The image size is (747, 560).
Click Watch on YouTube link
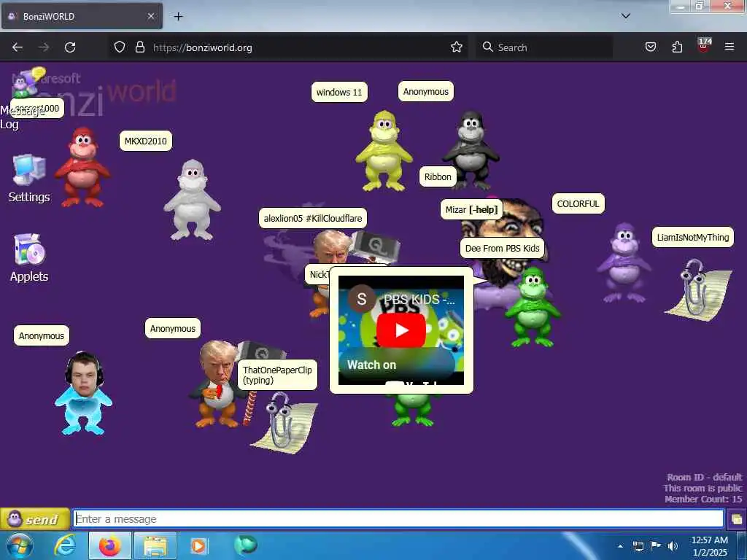click(x=396, y=367)
